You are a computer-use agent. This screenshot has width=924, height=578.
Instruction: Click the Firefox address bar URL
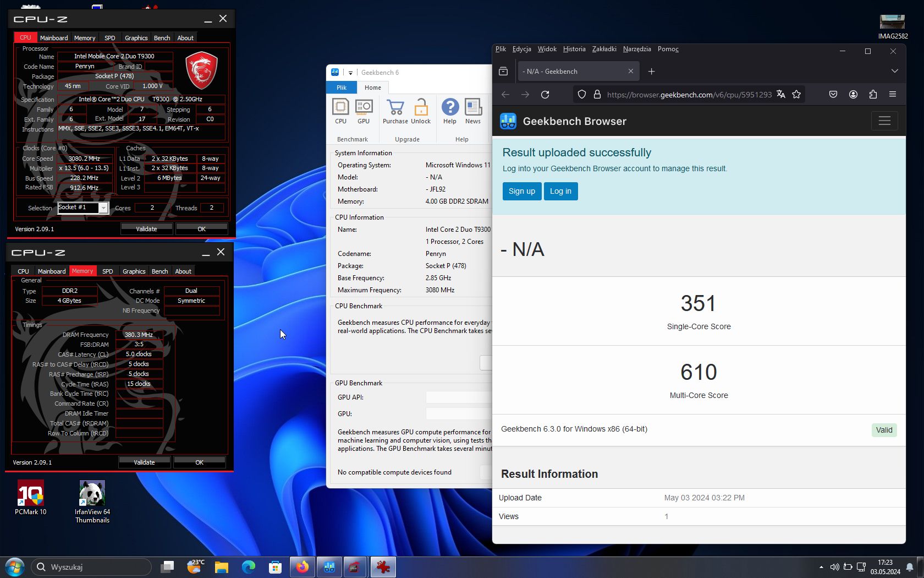coord(689,95)
